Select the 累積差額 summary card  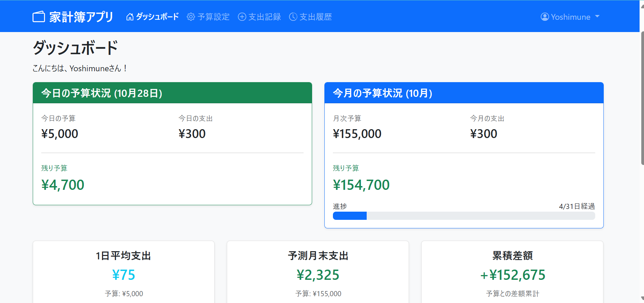(x=512, y=272)
